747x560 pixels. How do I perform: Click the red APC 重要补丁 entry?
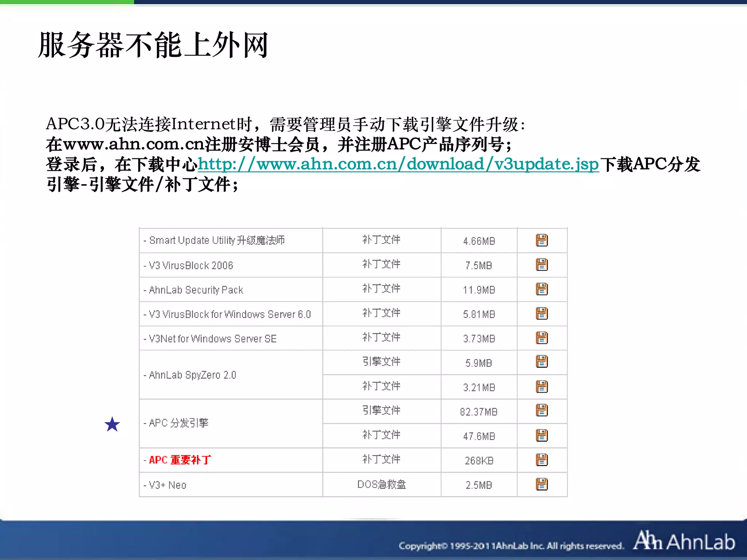coord(180,460)
